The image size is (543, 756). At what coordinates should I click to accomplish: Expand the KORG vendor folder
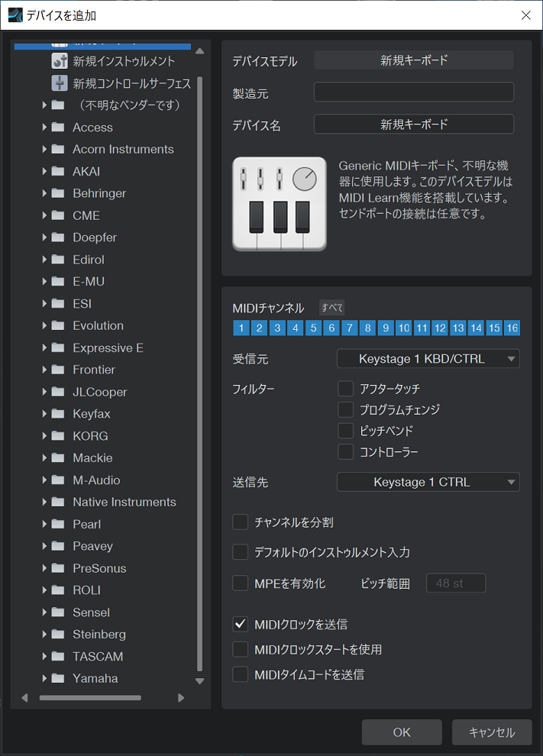point(44,436)
